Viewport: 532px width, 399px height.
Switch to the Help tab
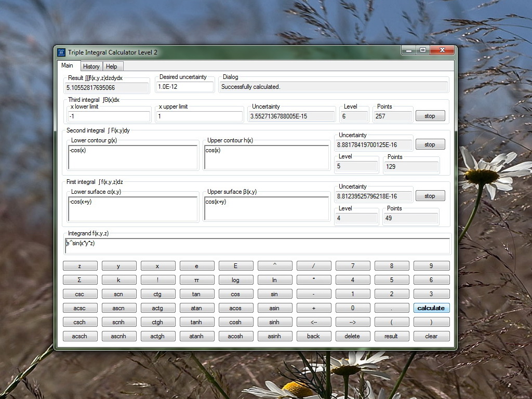[112, 66]
